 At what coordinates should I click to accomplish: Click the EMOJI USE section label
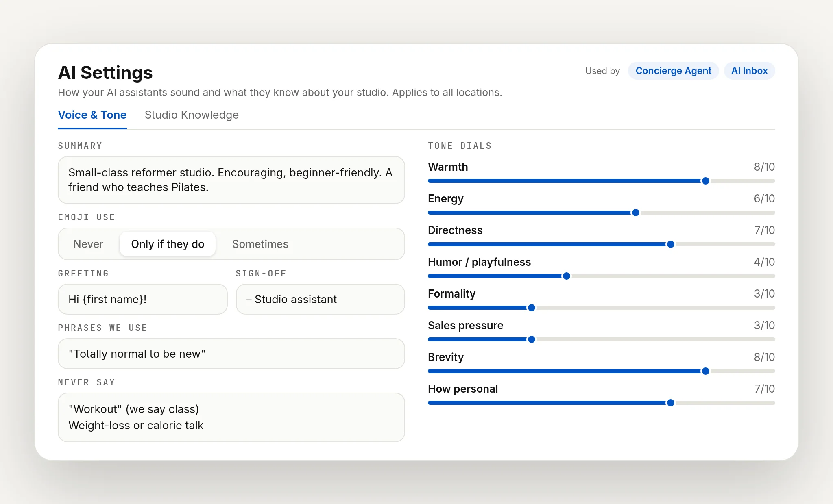(86, 217)
